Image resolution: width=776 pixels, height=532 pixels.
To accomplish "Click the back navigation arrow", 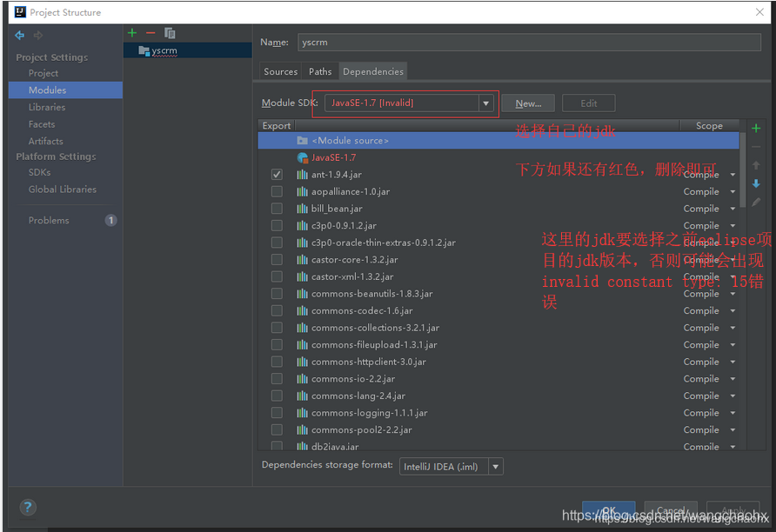I will 20,35.
